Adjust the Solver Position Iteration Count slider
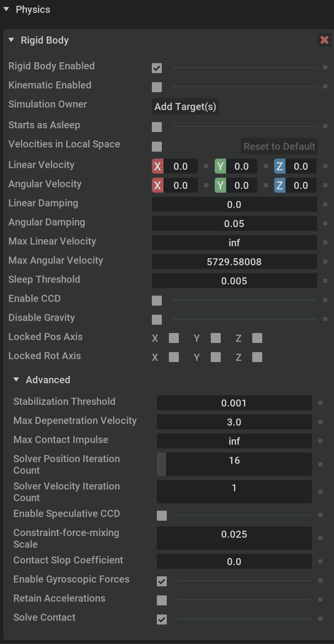This screenshot has height=644, width=334. pos(234,464)
